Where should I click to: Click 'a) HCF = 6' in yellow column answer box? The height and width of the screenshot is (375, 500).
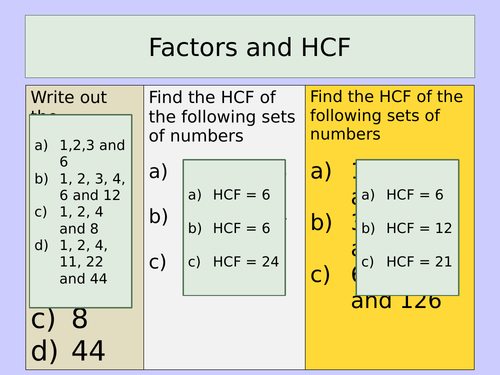(402, 195)
